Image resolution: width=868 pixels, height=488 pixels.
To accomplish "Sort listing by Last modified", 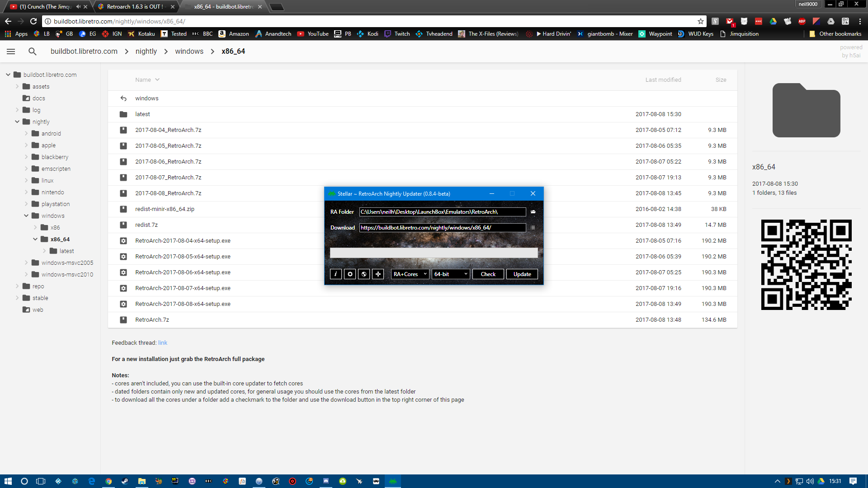I will 663,80.
